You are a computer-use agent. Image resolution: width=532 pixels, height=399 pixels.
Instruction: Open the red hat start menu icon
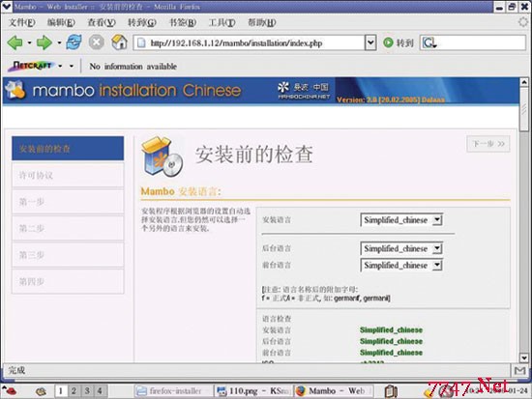(x=9, y=391)
